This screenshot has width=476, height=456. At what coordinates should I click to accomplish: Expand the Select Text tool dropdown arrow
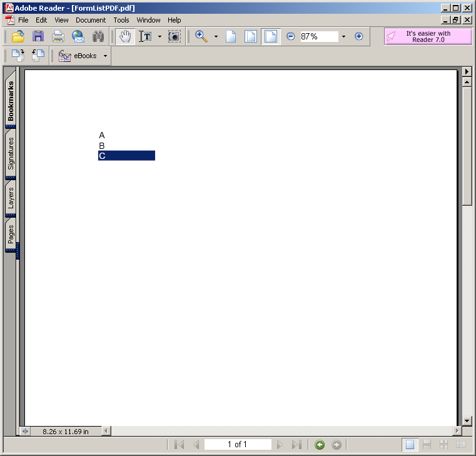160,36
